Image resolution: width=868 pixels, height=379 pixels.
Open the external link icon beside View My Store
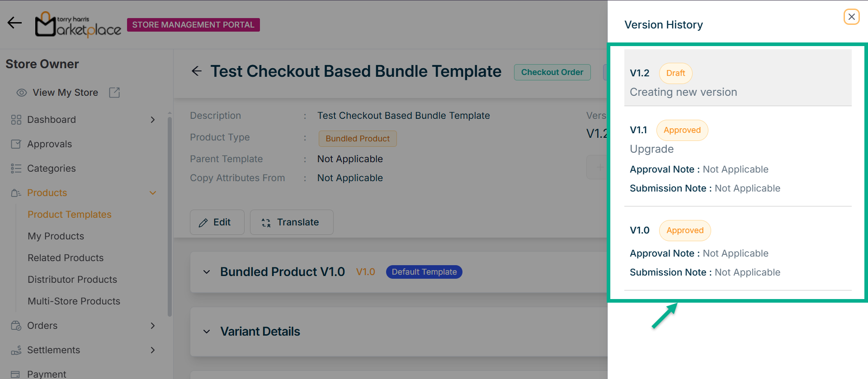coord(114,93)
